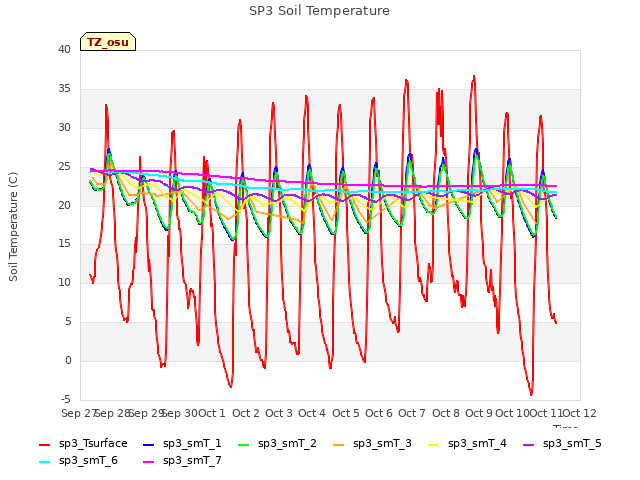The image size is (640, 480).
Task: Click red sp3_Tsurface legend color marker
Action: click(x=44, y=444)
